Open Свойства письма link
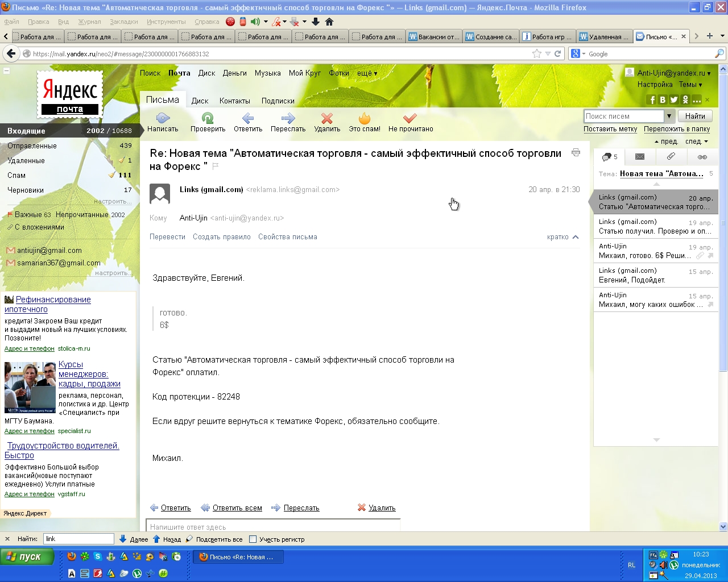This screenshot has width=728, height=582. pos(288,237)
